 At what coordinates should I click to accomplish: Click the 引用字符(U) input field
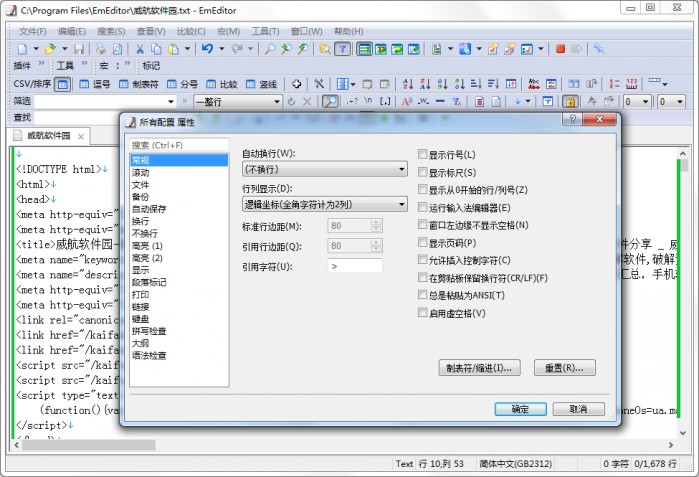(x=355, y=266)
